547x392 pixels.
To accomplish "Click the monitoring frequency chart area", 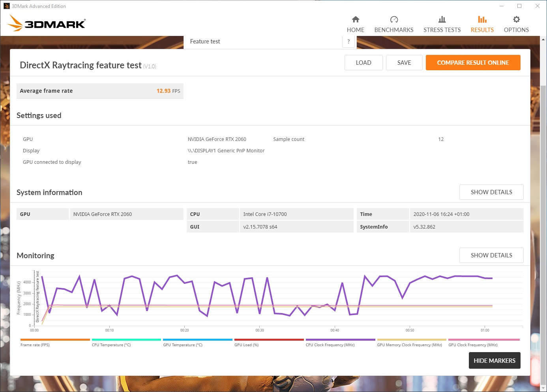I will [278, 298].
